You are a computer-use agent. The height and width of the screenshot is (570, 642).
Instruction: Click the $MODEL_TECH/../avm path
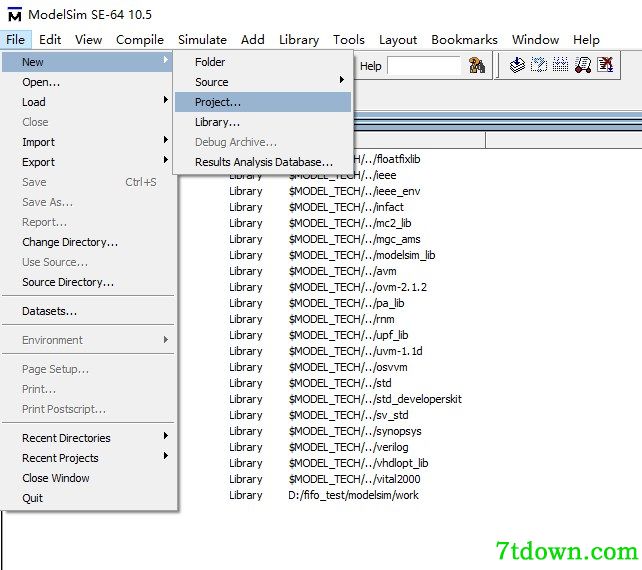click(342, 271)
